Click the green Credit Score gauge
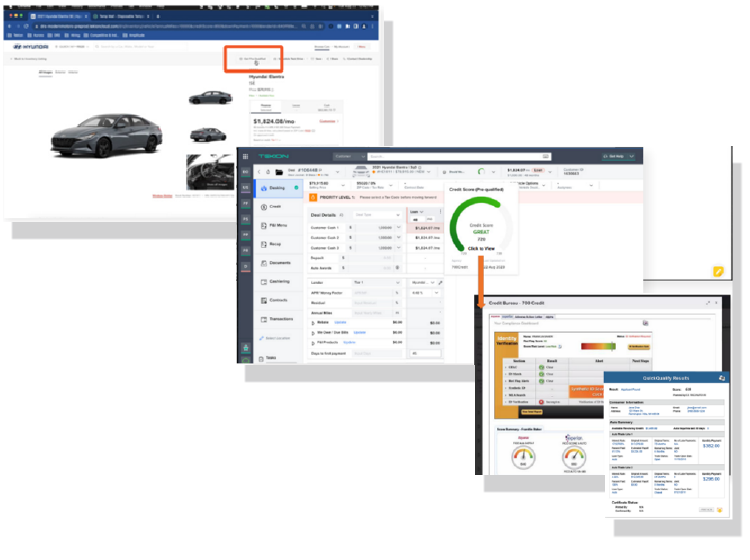Viewport: 750px width, 560px height. coord(480,225)
